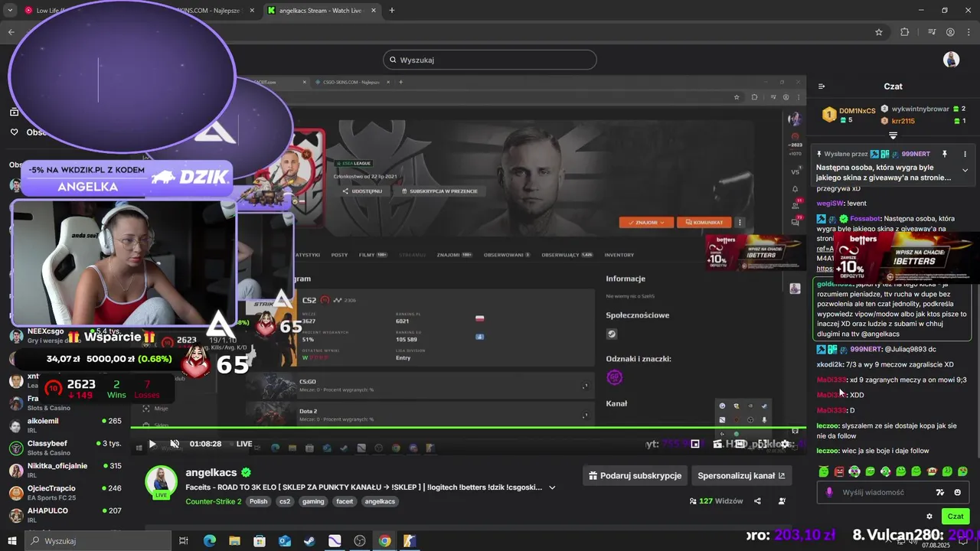Open stream player settings gear
980x551 pixels.
pyautogui.click(x=785, y=444)
